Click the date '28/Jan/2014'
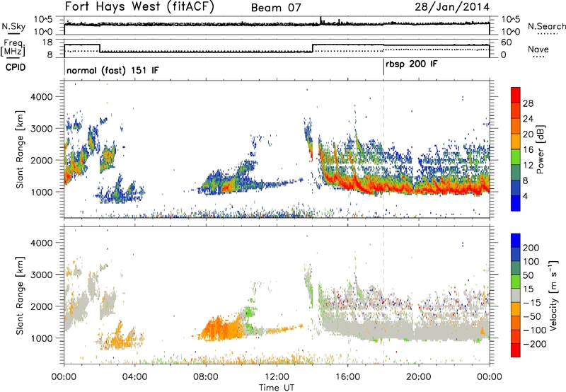The height and width of the screenshot is (392, 566). pos(452,6)
